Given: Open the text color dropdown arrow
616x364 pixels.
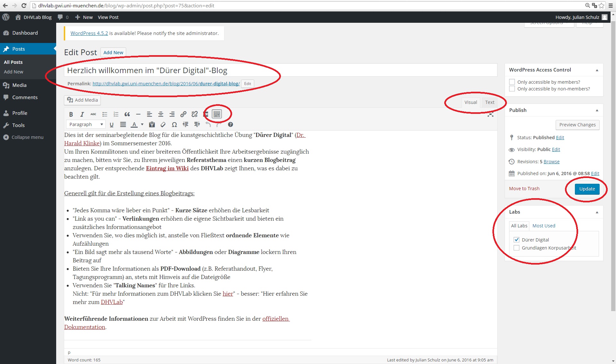Looking at the screenshot, I should tap(142, 124).
